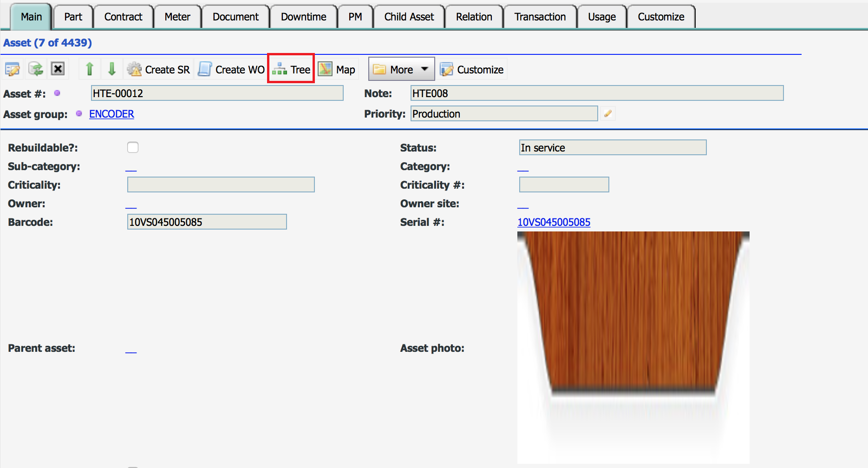868x468 pixels.
Task: Go to next asset with down arrow
Action: (x=111, y=69)
